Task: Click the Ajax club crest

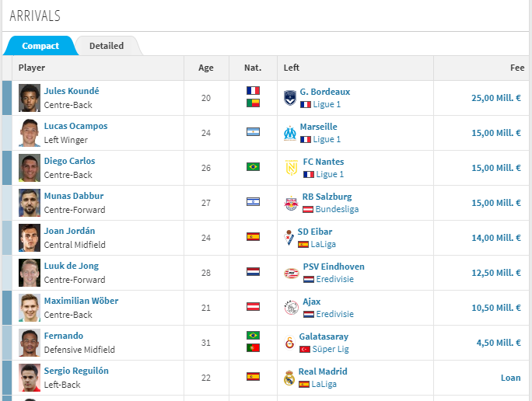Action: (291, 308)
